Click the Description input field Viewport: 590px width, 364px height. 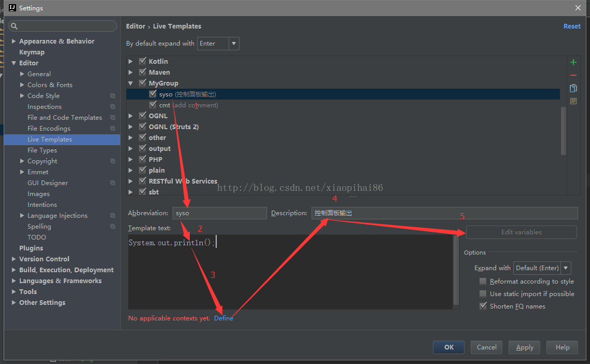point(444,213)
